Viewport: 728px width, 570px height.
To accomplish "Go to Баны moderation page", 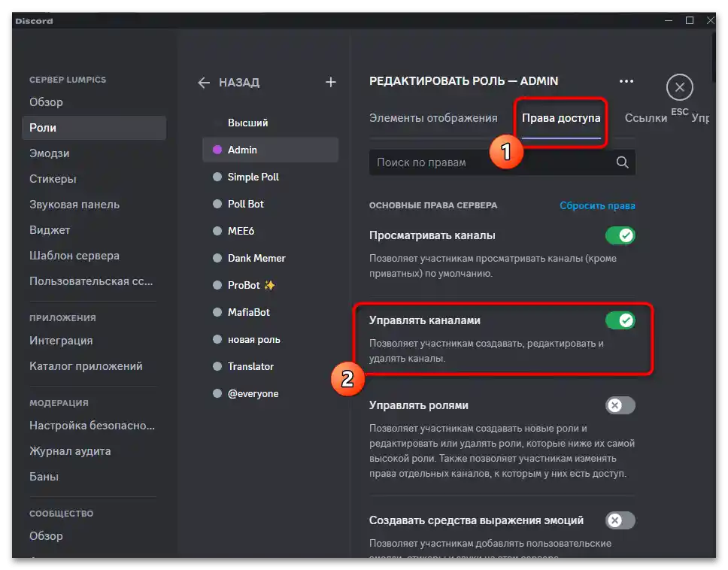I will point(44,477).
